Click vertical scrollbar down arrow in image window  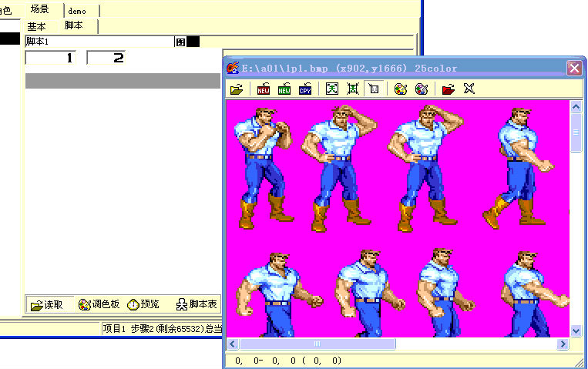coord(576,330)
